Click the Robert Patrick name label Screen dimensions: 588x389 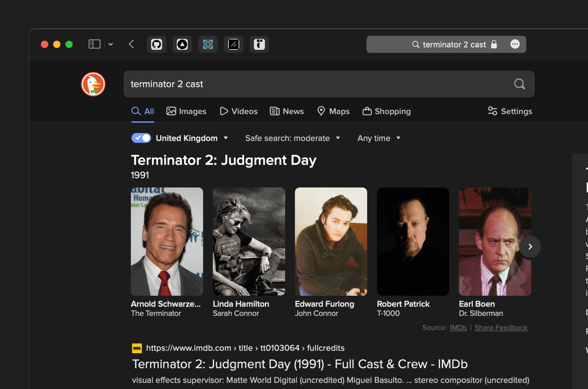(403, 304)
